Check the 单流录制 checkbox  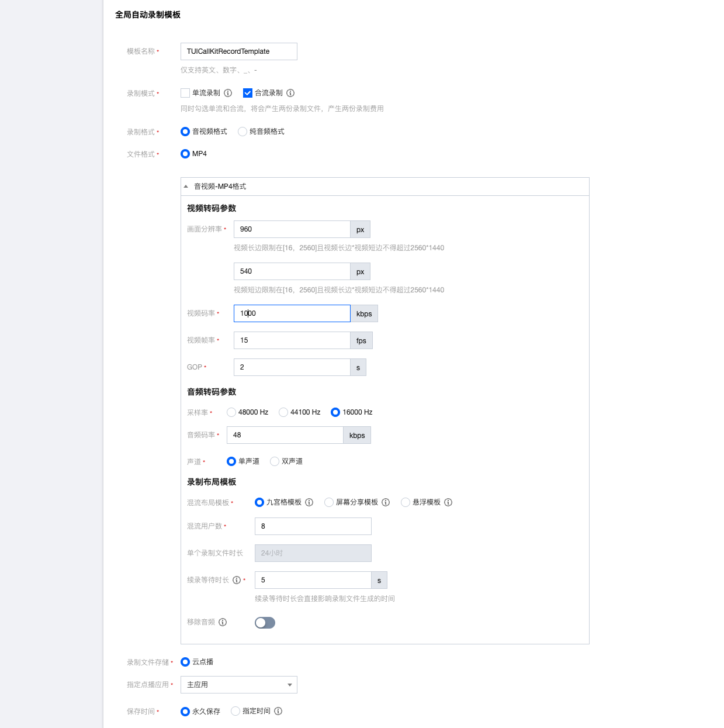pos(185,93)
